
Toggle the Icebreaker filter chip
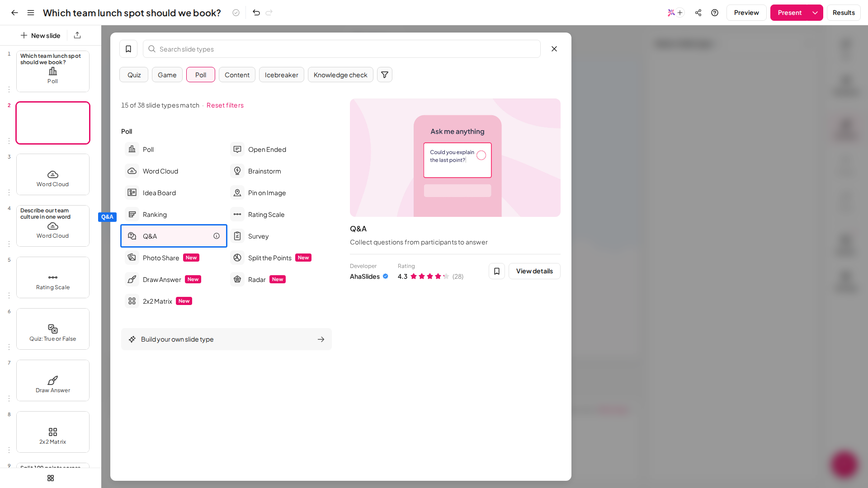[x=282, y=75]
